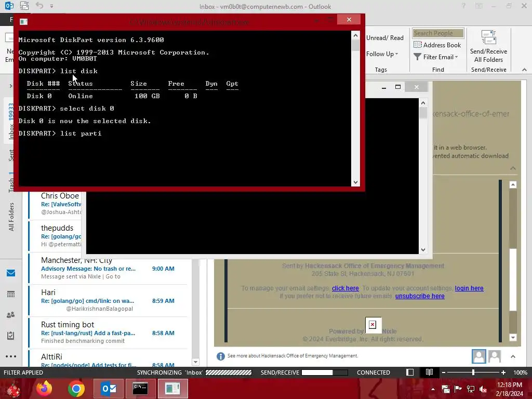Expand the people pane chevron
This screenshot has height=399, width=532.
click(513, 356)
